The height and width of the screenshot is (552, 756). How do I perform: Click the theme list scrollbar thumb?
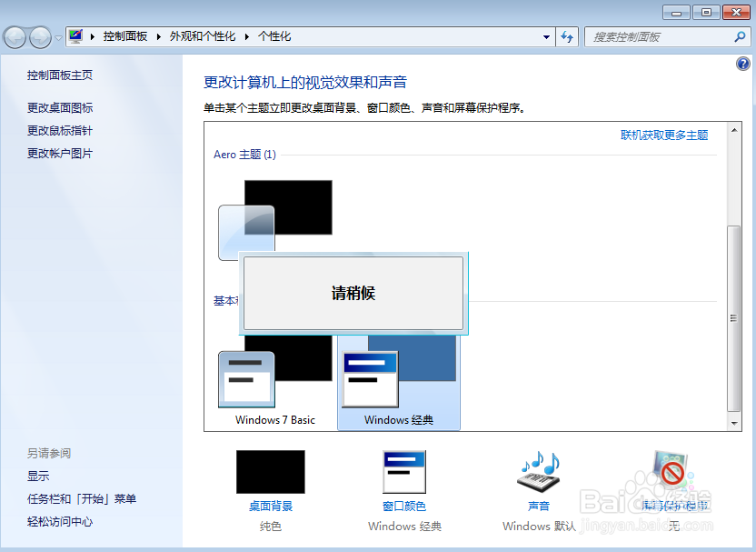click(x=734, y=318)
